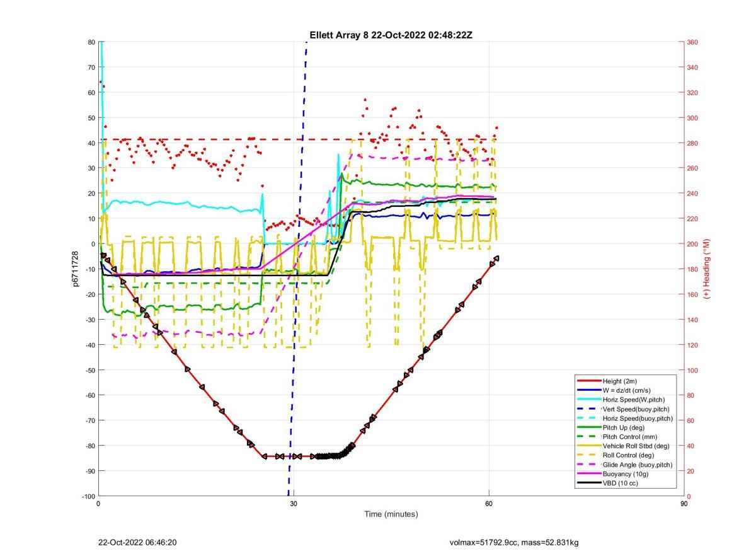Viewport: 756px width, 558px height.
Task: Click the right axis tick label '360'
Action: tap(692, 42)
